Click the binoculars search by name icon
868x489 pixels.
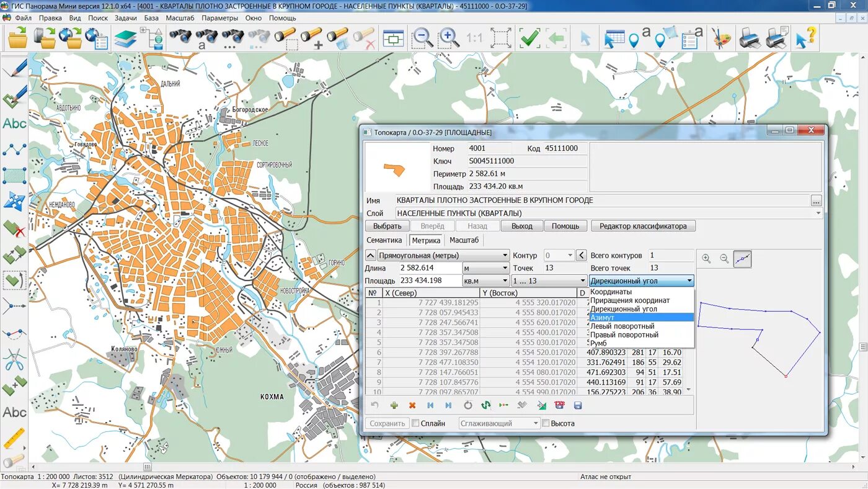(x=206, y=38)
